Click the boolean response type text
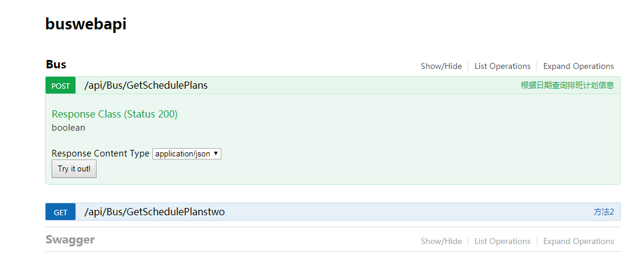This screenshot has height=256, width=644. 68,128
